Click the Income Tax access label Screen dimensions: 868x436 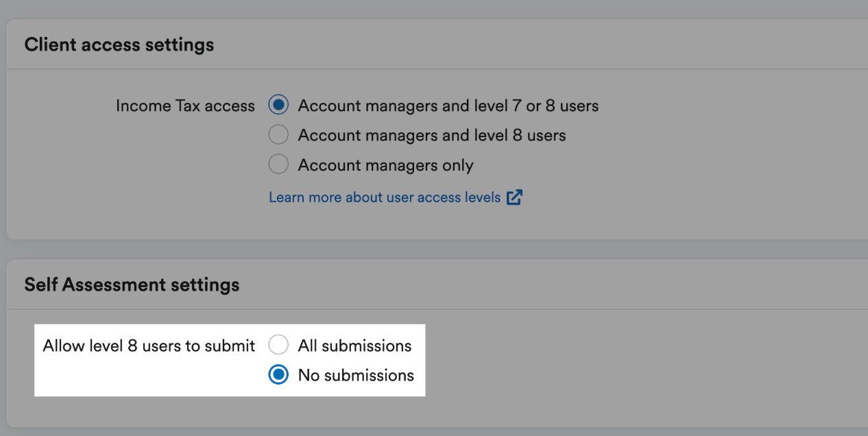click(x=185, y=106)
